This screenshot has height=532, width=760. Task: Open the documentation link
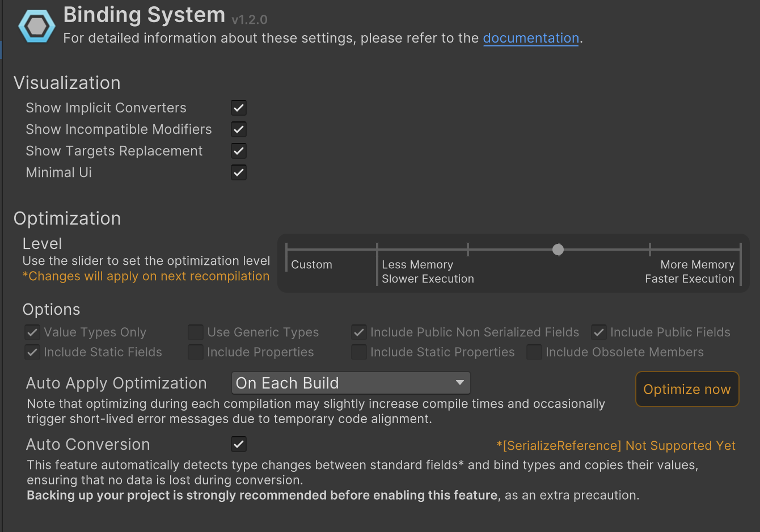[530, 38]
